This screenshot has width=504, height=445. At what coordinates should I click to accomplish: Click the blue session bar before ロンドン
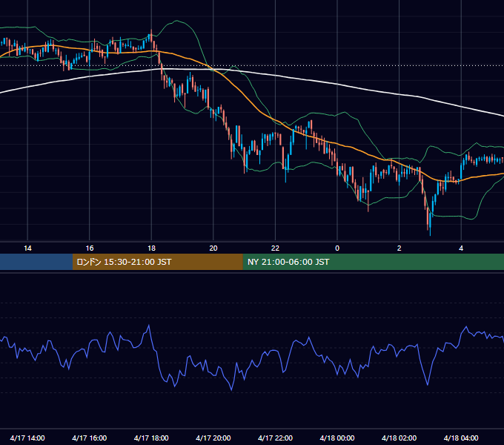[x=36, y=262]
